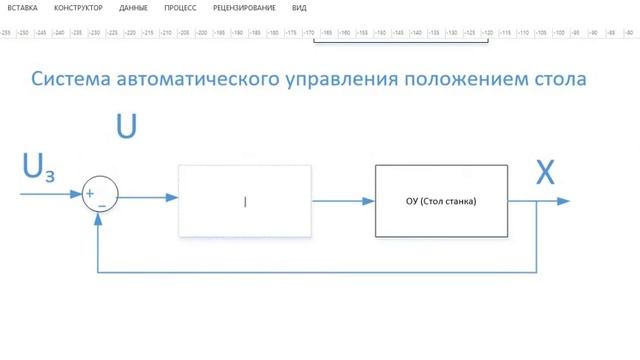This screenshot has width=640, height=360.
Task: Open the ВСТАВКА ribbon tab
Action: [x=22, y=8]
